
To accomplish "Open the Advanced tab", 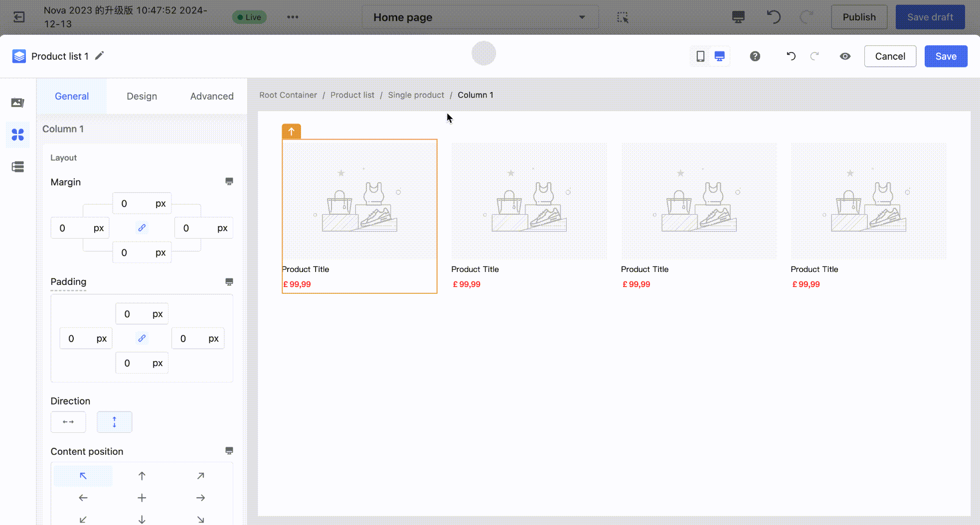I will click(211, 96).
